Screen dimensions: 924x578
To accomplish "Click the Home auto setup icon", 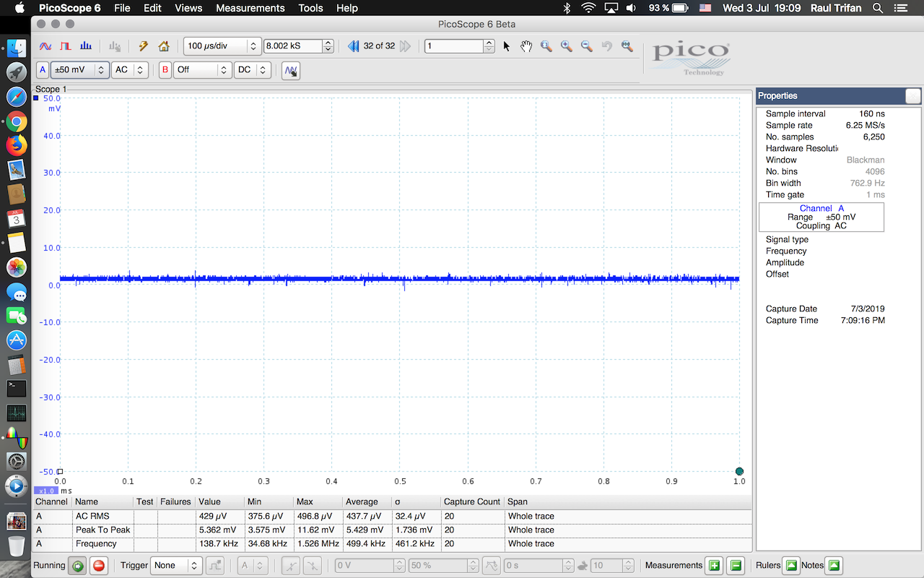I will [x=164, y=46].
